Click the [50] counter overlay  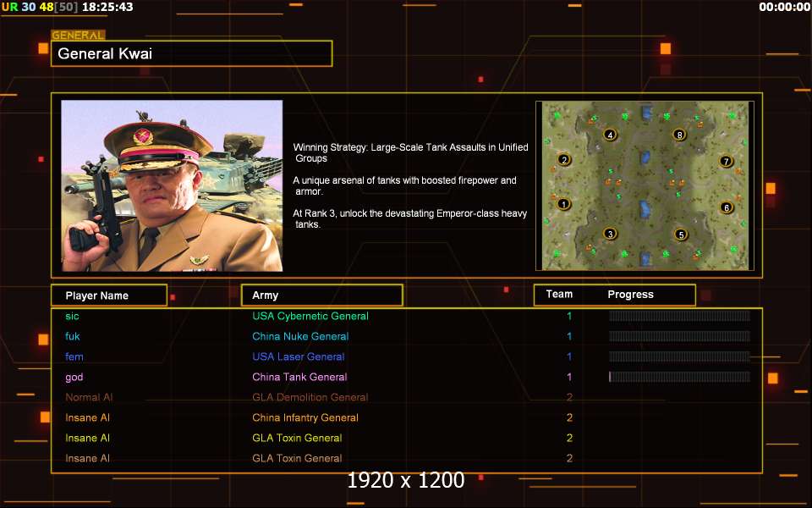tap(66, 7)
